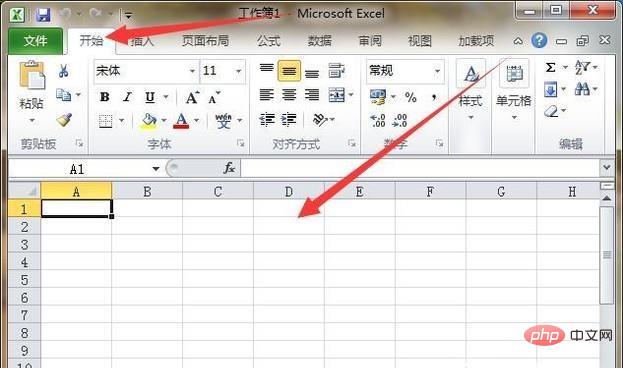The width and height of the screenshot is (623, 368).
Task: Toggle Italic formatting
Action: (127, 97)
